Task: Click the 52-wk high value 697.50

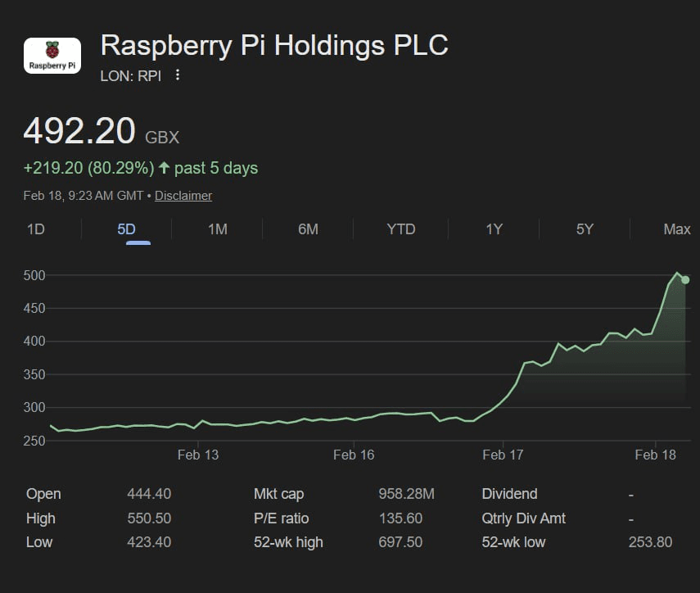Action: pos(400,542)
